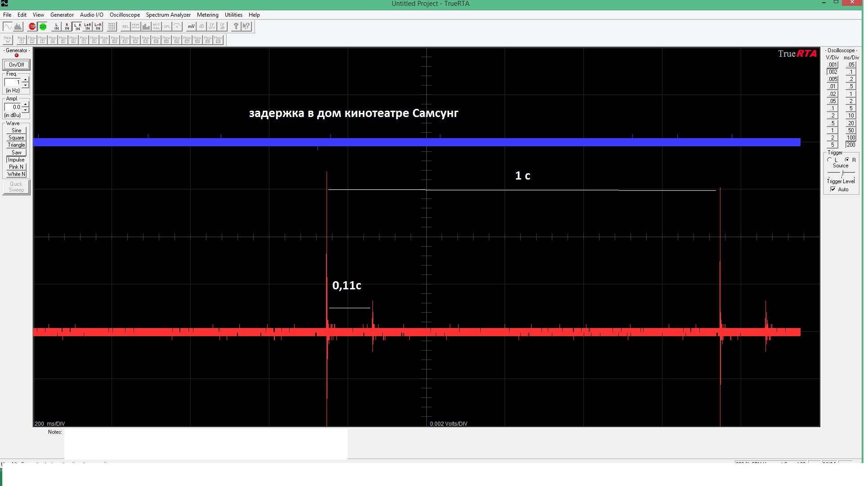Click the bar-graph display toolbar icon

click(146, 27)
